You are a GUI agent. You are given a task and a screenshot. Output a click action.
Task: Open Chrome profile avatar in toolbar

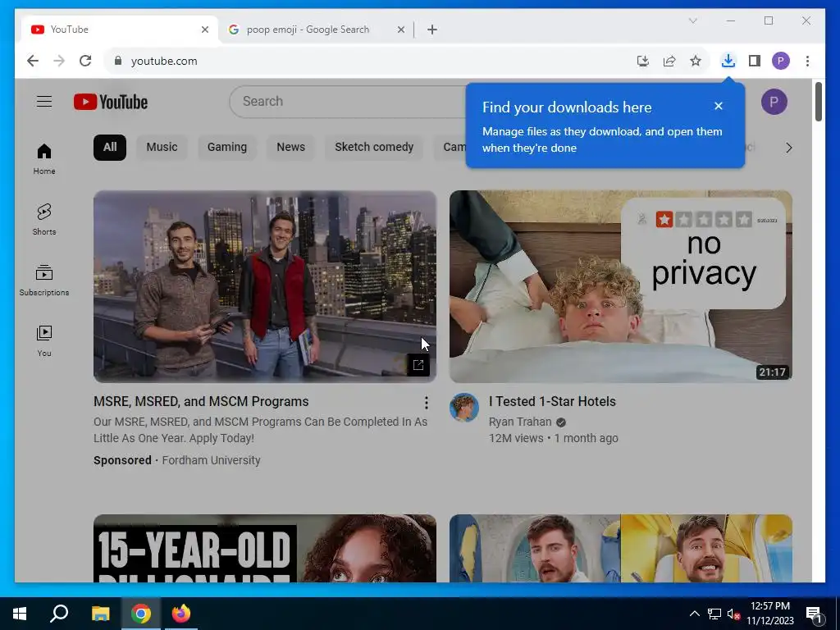tap(781, 61)
